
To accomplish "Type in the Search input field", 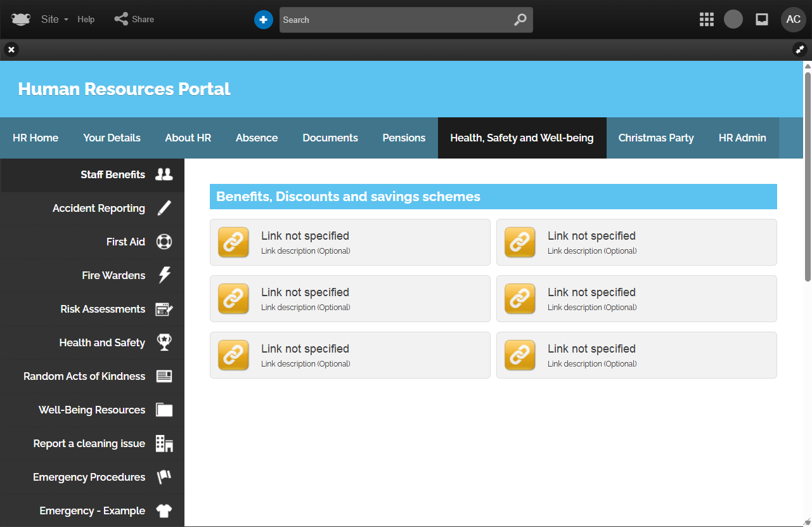I will click(x=393, y=20).
